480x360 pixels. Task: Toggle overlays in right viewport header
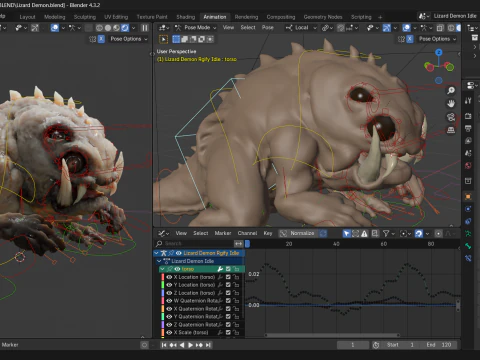(406, 28)
